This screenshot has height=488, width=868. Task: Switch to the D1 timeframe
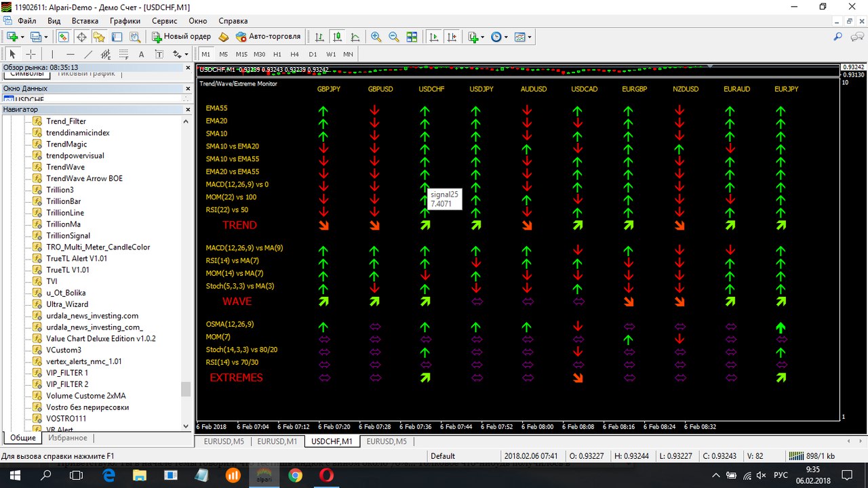(x=313, y=54)
